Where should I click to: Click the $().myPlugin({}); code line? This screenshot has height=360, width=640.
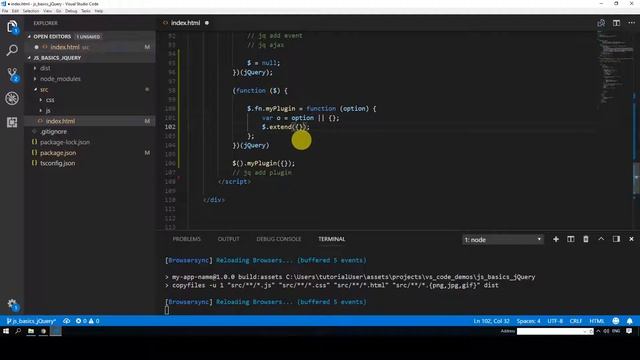pyautogui.click(x=264, y=163)
